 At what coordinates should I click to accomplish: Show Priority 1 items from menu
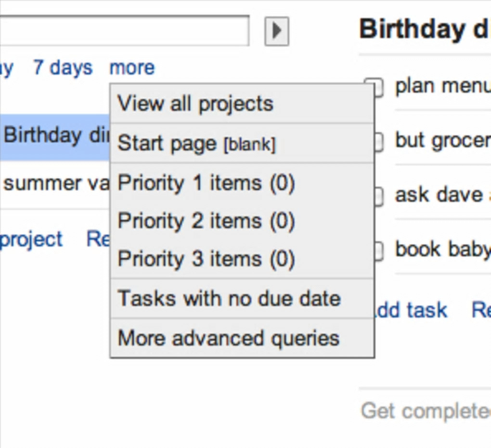tap(206, 183)
